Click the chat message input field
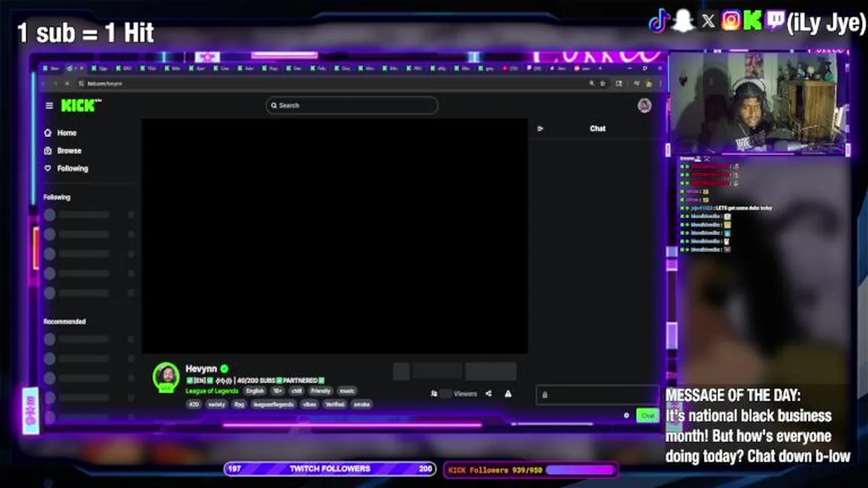 pyautogui.click(x=597, y=395)
